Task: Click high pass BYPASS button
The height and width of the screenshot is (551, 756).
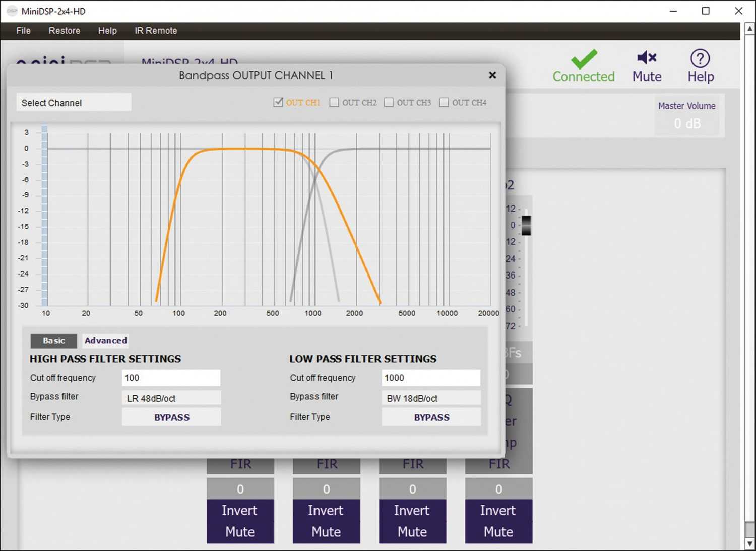Action: tap(171, 417)
